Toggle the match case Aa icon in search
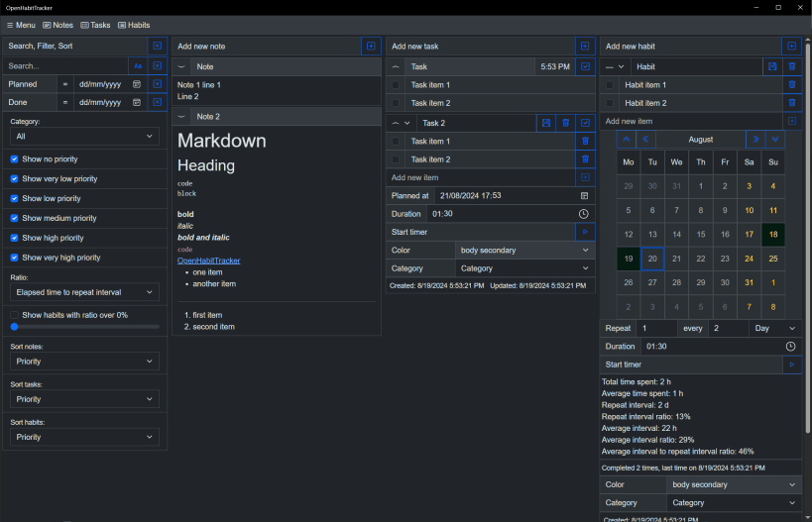This screenshot has width=812, height=522. (x=138, y=66)
